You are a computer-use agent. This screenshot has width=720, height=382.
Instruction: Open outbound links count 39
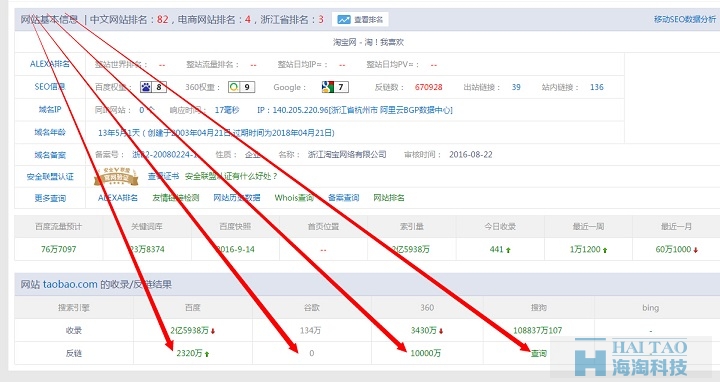tap(516, 87)
